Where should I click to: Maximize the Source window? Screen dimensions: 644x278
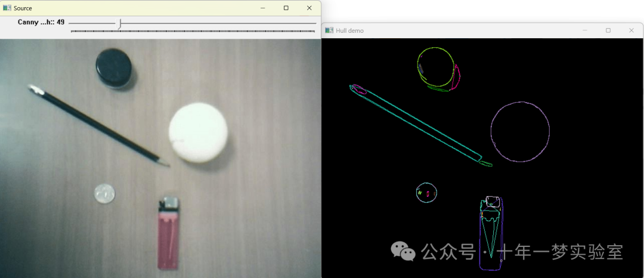tap(286, 8)
